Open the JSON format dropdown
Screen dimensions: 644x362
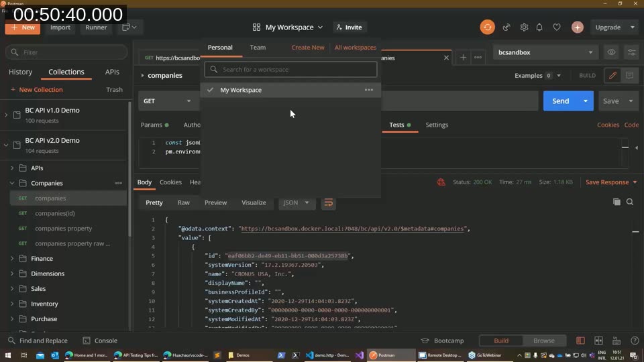tap(297, 202)
